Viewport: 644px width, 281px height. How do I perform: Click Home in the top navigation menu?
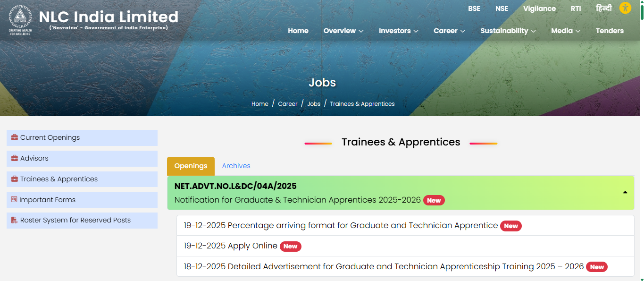[298, 31]
